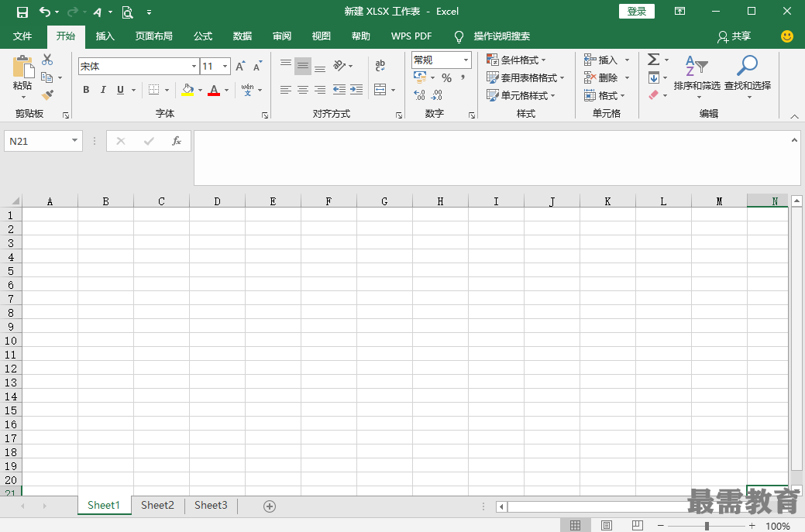Toggle italic formatting
The width and height of the screenshot is (805, 532).
click(x=103, y=90)
